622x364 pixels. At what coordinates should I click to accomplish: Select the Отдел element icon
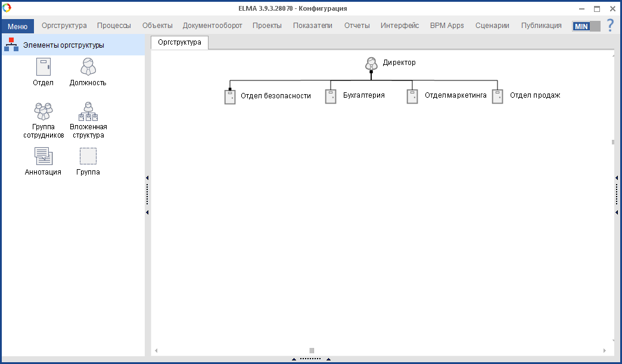(x=43, y=67)
